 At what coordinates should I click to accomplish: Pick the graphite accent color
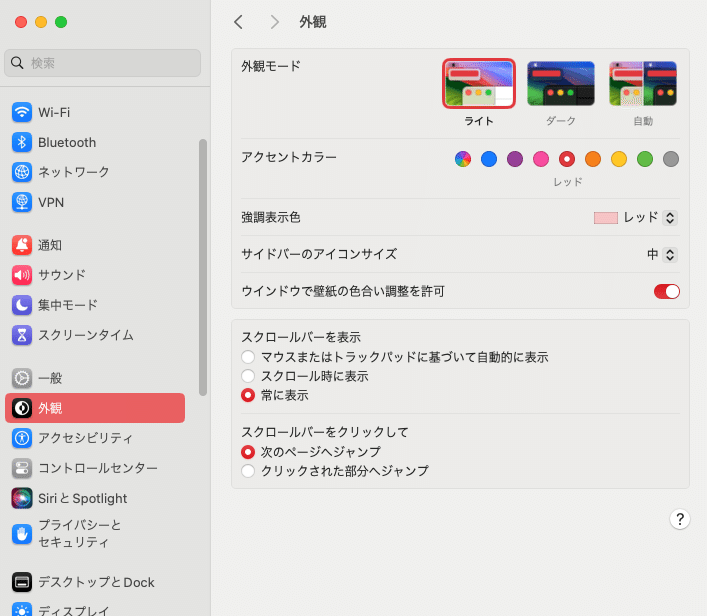point(671,159)
